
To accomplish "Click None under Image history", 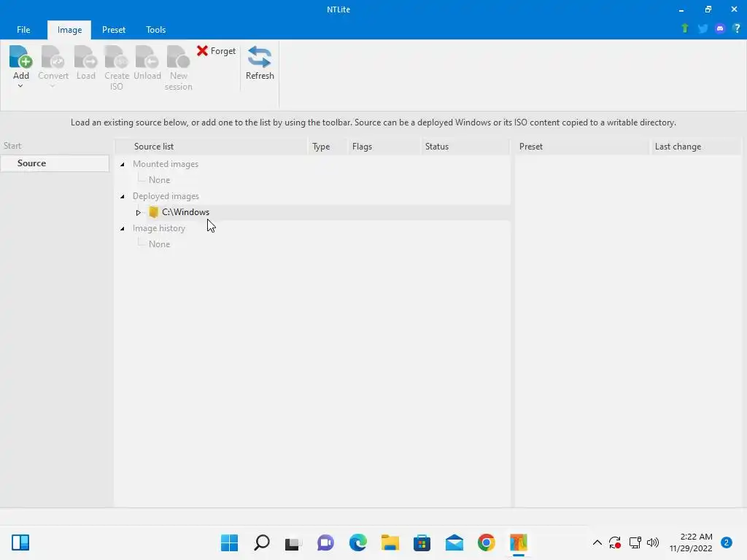I will point(159,244).
